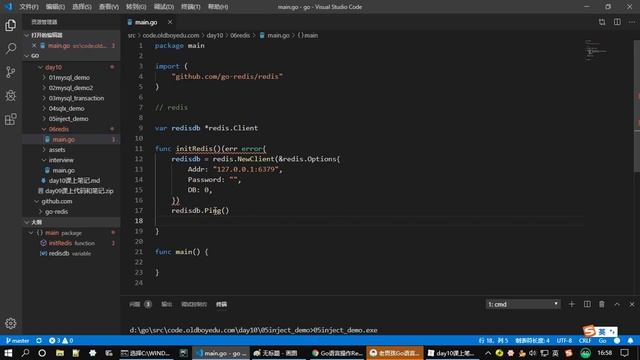
Task: Close the main.go editor tab
Action: (x=170, y=22)
